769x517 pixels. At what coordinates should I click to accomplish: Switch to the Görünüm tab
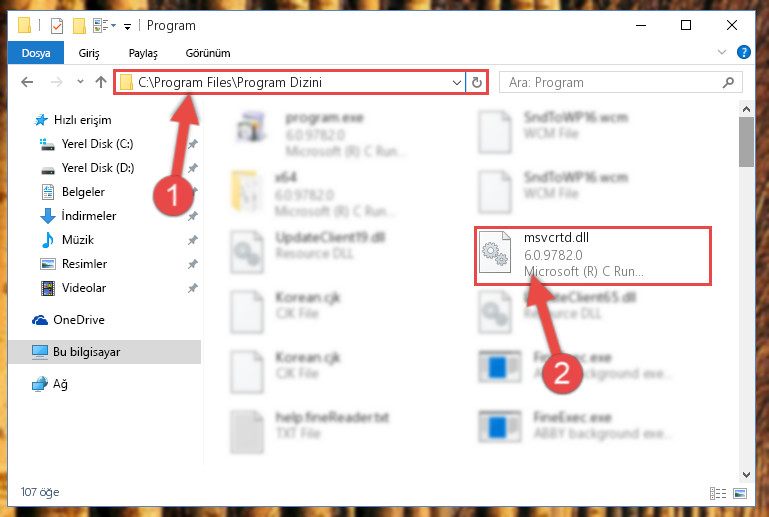click(207, 53)
